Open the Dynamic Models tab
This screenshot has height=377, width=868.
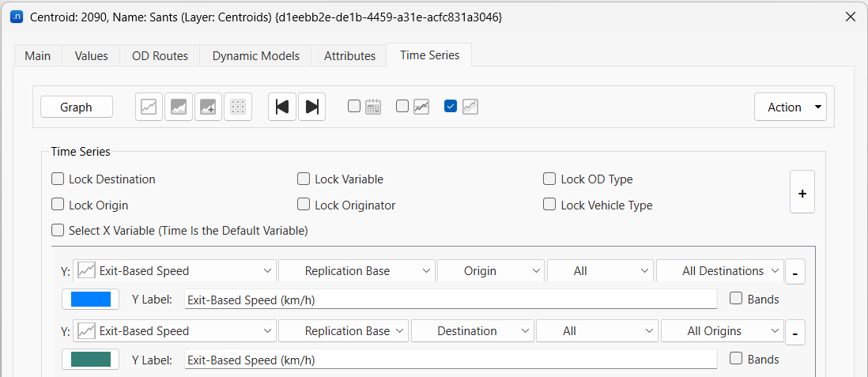pos(256,55)
